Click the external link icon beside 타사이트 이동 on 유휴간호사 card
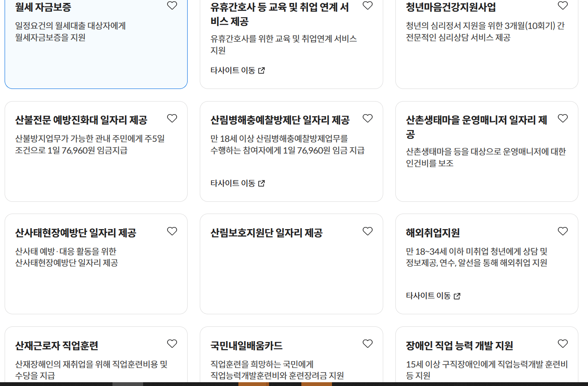This screenshot has height=386, width=588. (263, 70)
